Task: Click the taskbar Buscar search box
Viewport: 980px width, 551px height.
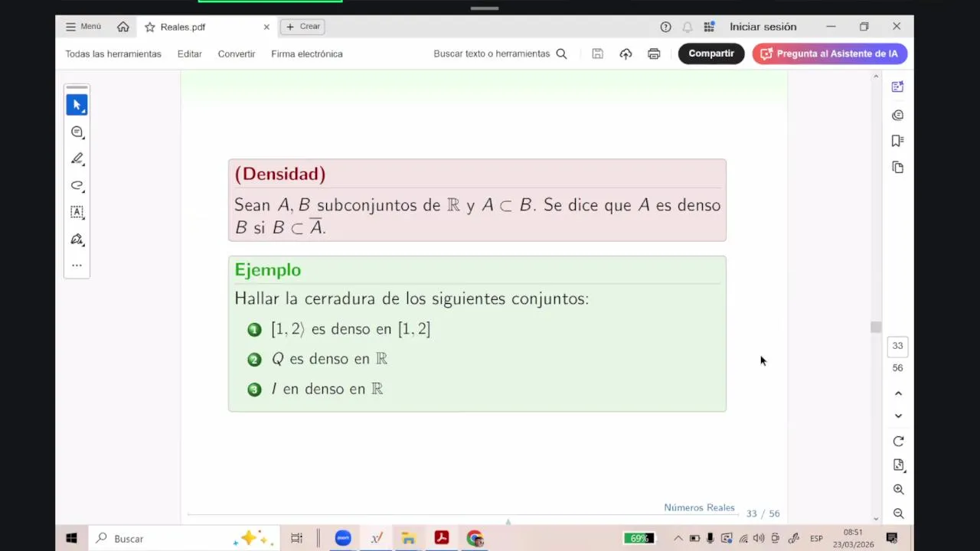Action: [x=184, y=539]
